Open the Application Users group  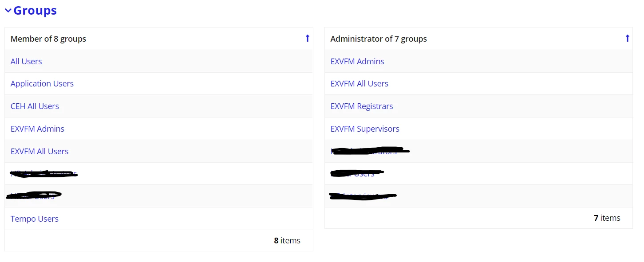pos(42,84)
